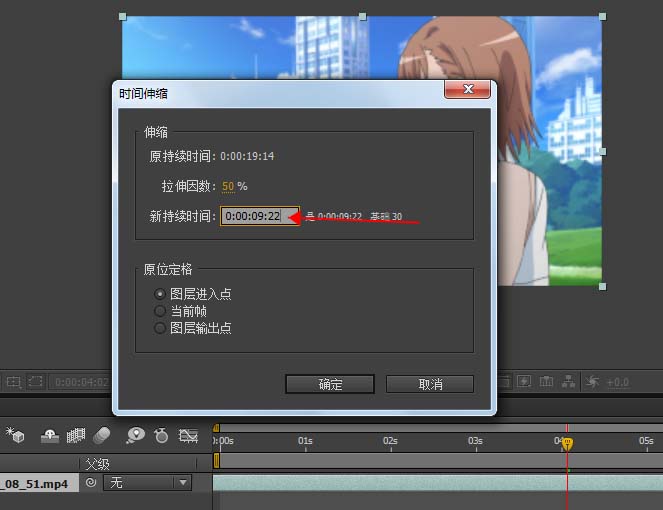663x510 pixels.
Task: Click the work area start handle
Action: click(x=216, y=461)
